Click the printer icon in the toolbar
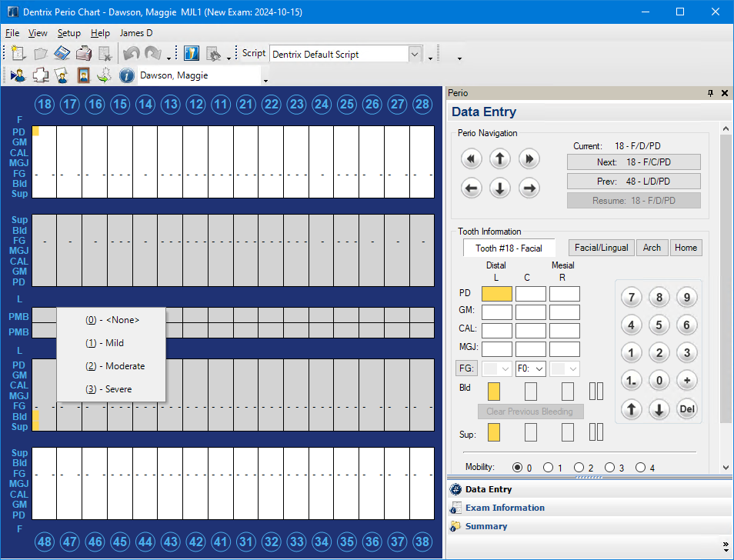734x560 pixels. pos(84,54)
